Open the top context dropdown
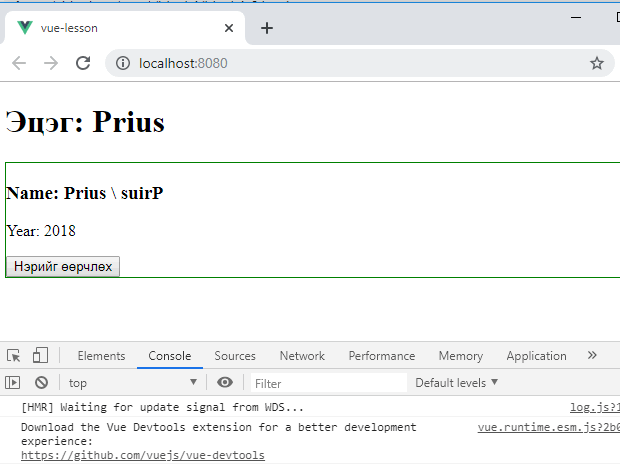 tap(132, 383)
